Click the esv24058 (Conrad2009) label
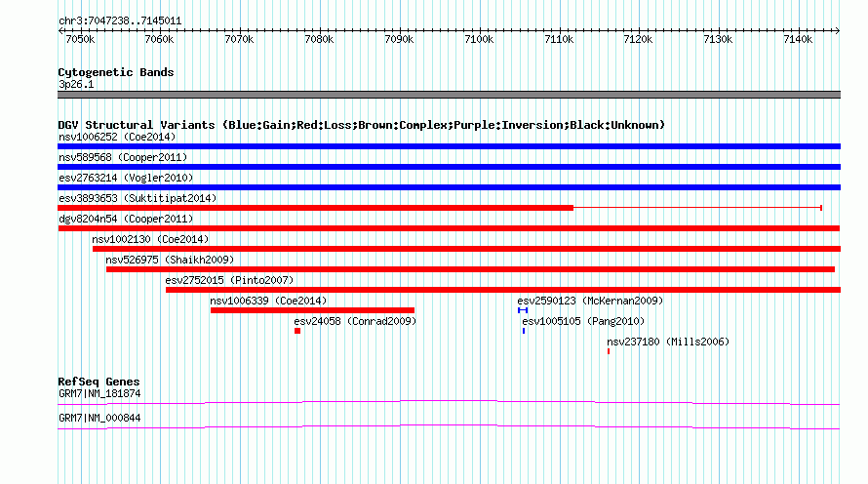Viewport: 868px width, 484px height. 355,321
